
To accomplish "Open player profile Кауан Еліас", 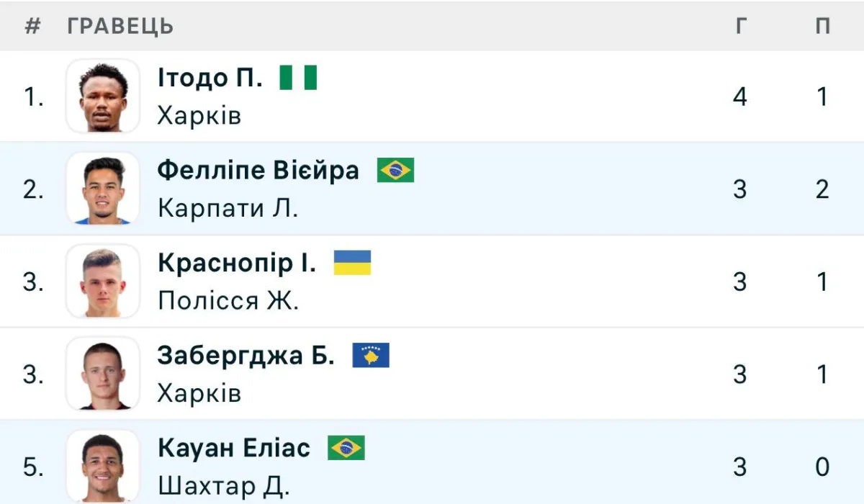I will click(x=234, y=448).
